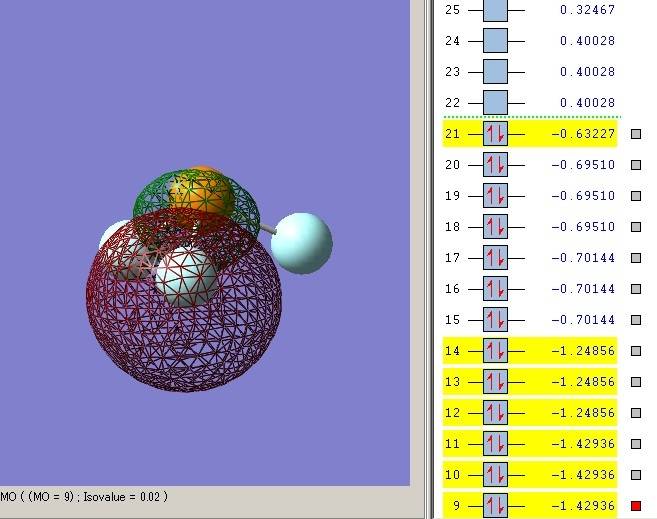Select occupied orbital box 21 (HOMO)
Image resolution: width=657 pixels, height=519 pixels.
pos(495,134)
